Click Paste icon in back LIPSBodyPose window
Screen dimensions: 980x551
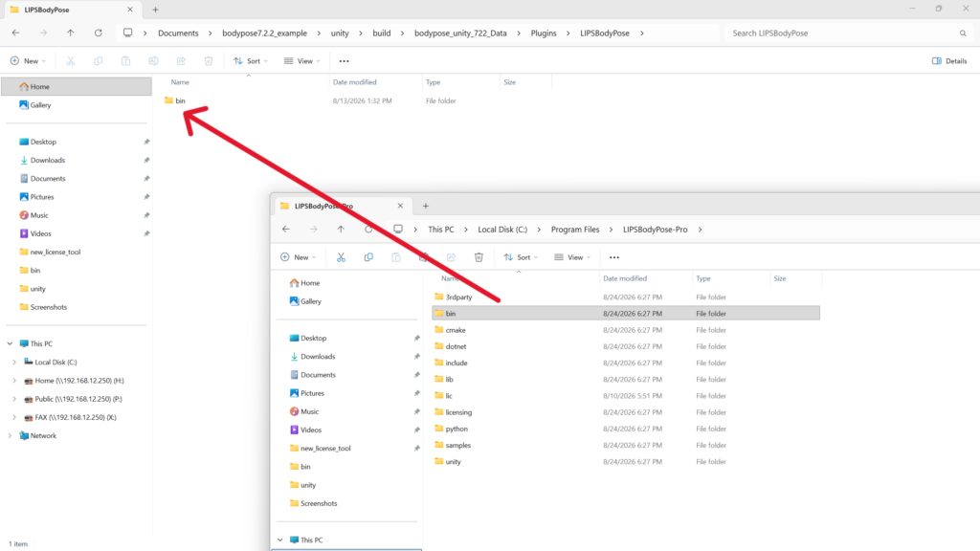coord(125,61)
